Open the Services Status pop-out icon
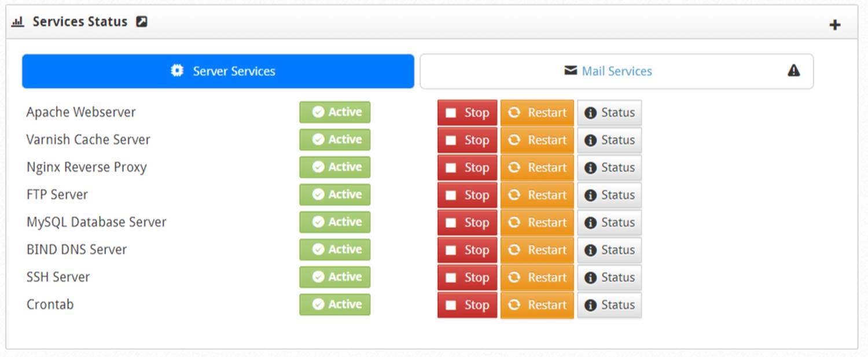 (142, 22)
